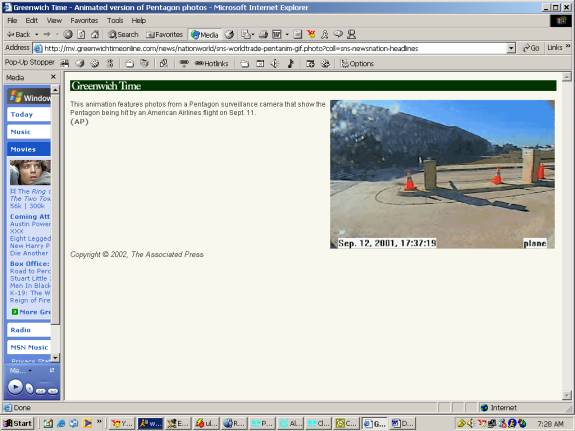
Task: Select the Music section in Media pane
Action: coord(29,132)
